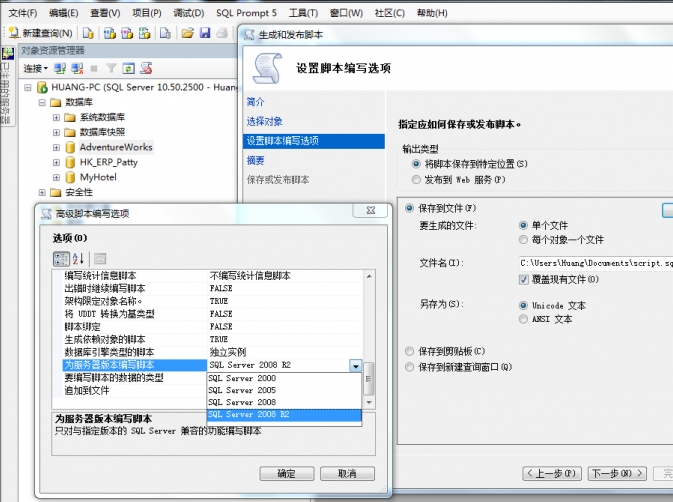
Task: Expand the MyHotel database node
Action: (56, 177)
